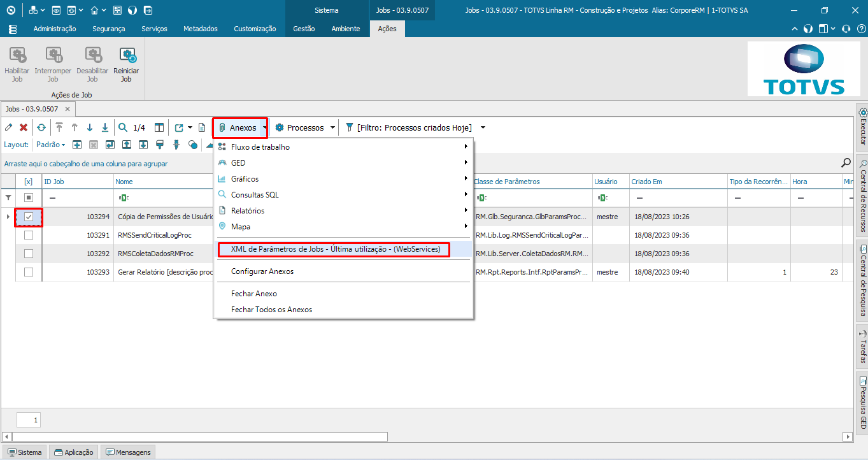
Task: Click the column layout icon after 1/4
Action: 159,127
